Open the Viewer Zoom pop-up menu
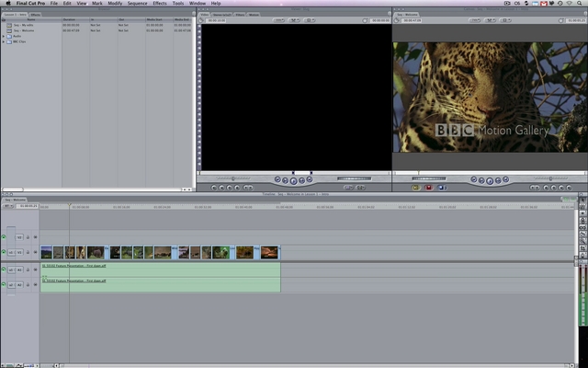This screenshot has width=588, height=368. tap(278, 20)
